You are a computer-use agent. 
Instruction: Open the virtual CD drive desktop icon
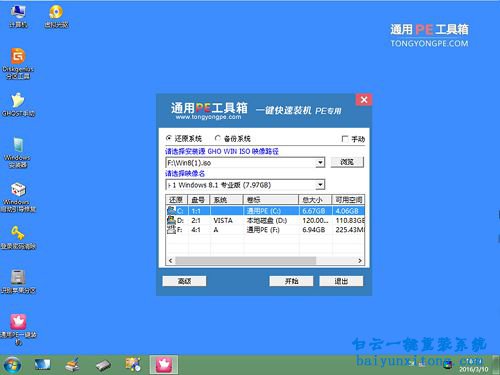(56, 16)
